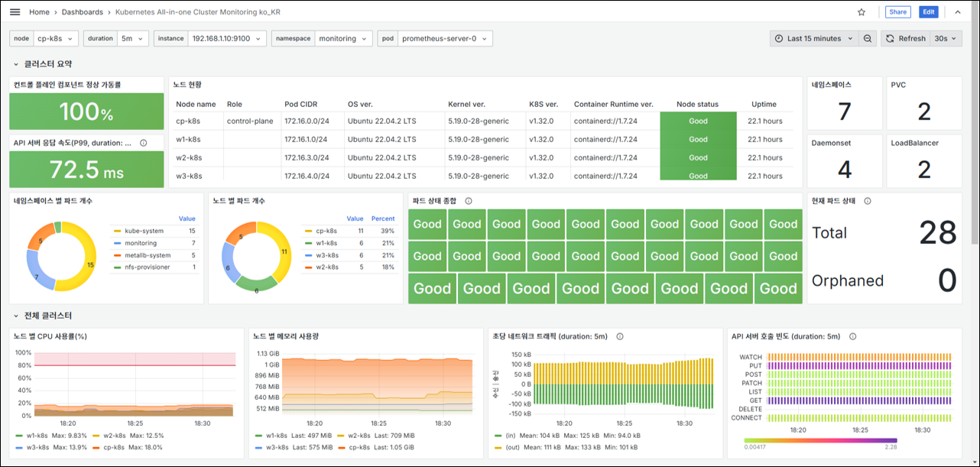The width and height of the screenshot is (980, 467).
Task: Go to Dashboards breadcrumb
Action: click(82, 12)
